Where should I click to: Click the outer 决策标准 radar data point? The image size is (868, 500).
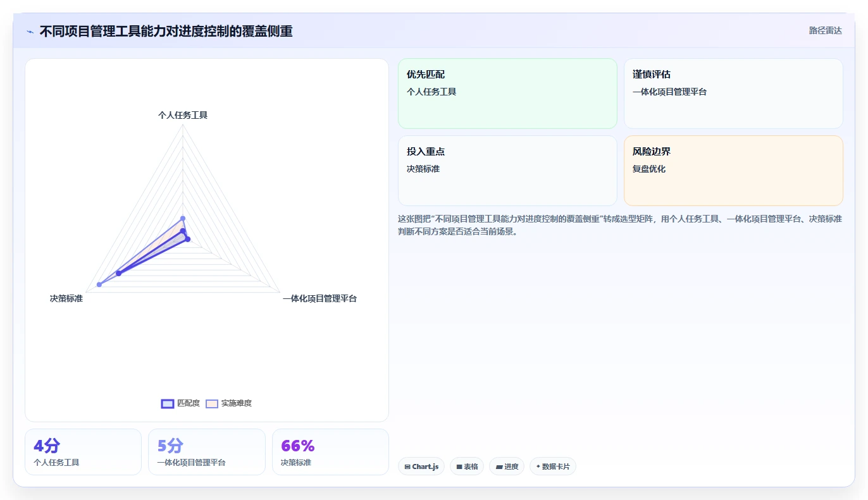click(99, 284)
